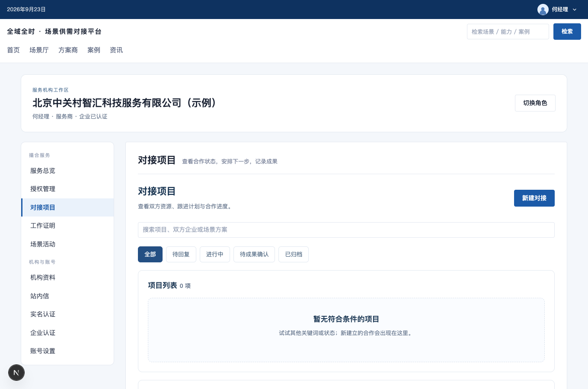The width and height of the screenshot is (588, 389).
Task: Open the Next.js dev tools badge
Action: click(16, 373)
